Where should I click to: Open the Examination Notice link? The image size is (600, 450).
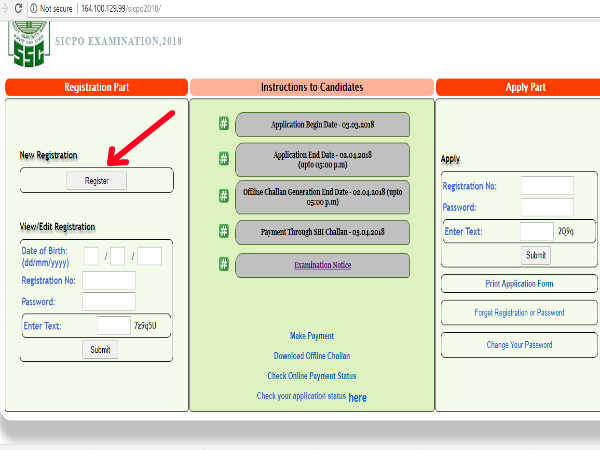(x=323, y=265)
